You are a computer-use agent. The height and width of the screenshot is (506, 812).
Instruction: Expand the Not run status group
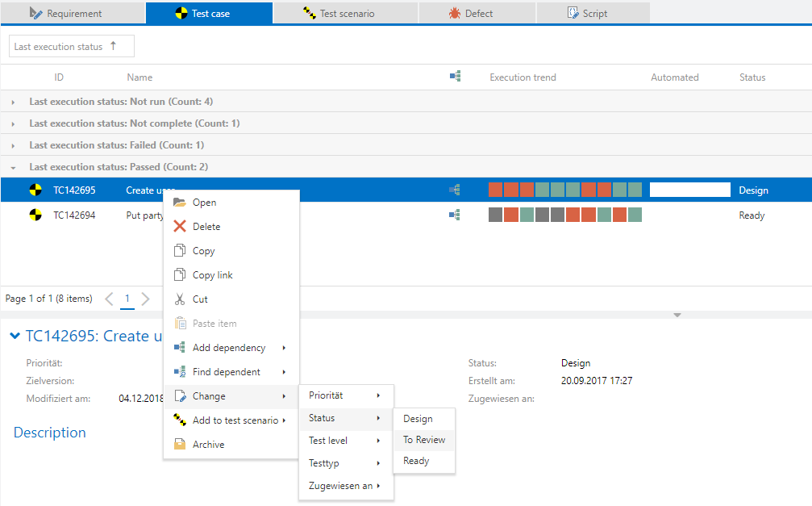point(13,102)
